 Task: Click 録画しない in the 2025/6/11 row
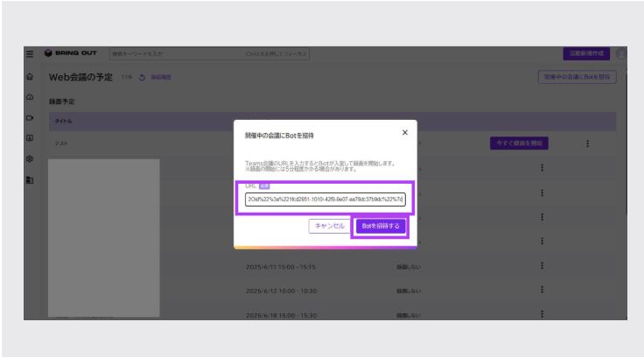409,267
